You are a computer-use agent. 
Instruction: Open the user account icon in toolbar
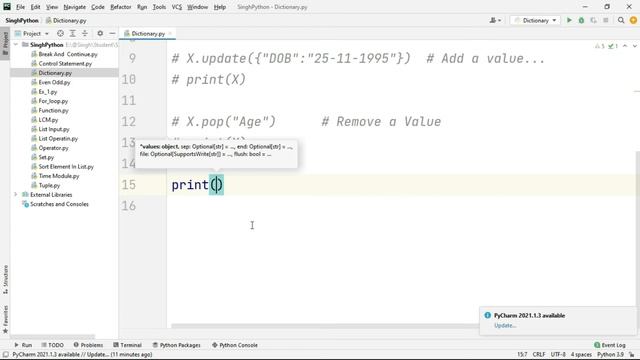point(495,20)
